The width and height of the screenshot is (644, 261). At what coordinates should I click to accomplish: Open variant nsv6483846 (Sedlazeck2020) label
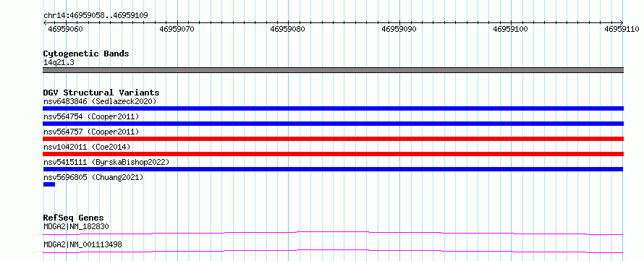[100, 101]
